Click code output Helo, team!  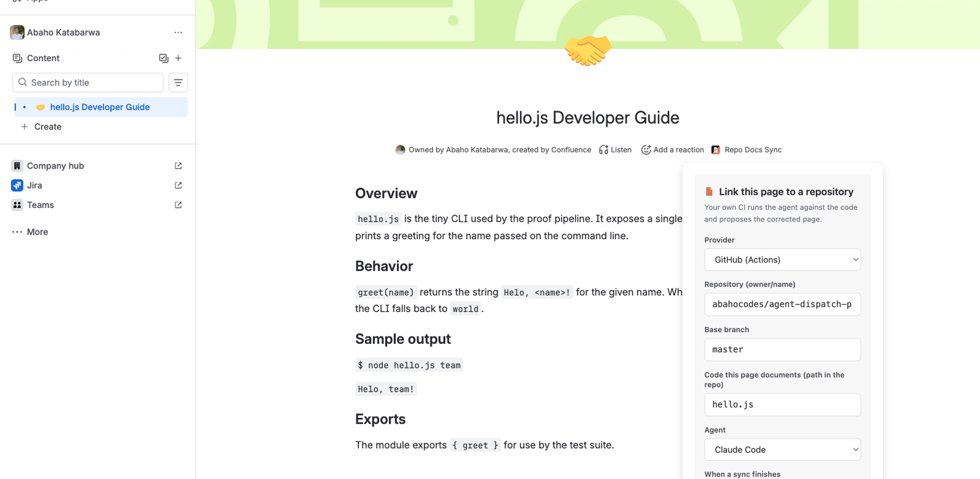click(x=386, y=389)
